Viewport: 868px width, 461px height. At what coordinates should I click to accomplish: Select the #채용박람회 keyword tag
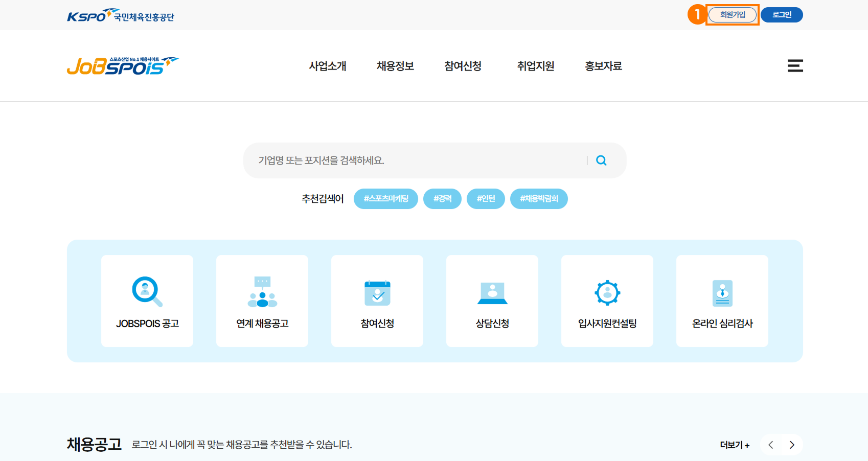[x=539, y=199]
